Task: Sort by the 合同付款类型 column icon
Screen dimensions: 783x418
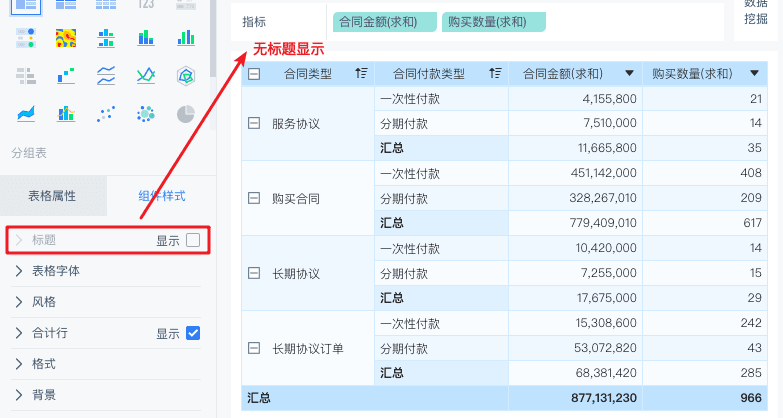Action: tap(495, 73)
